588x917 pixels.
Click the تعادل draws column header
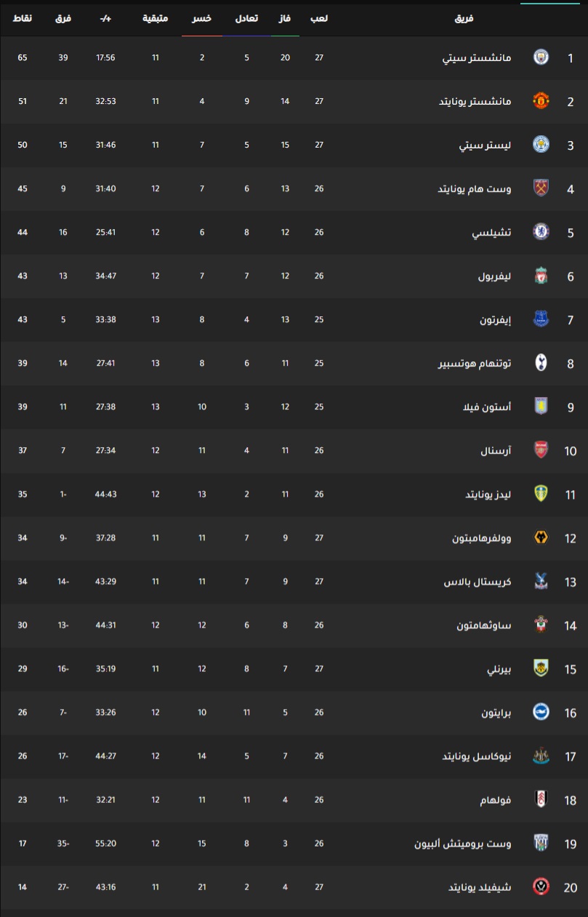point(246,18)
